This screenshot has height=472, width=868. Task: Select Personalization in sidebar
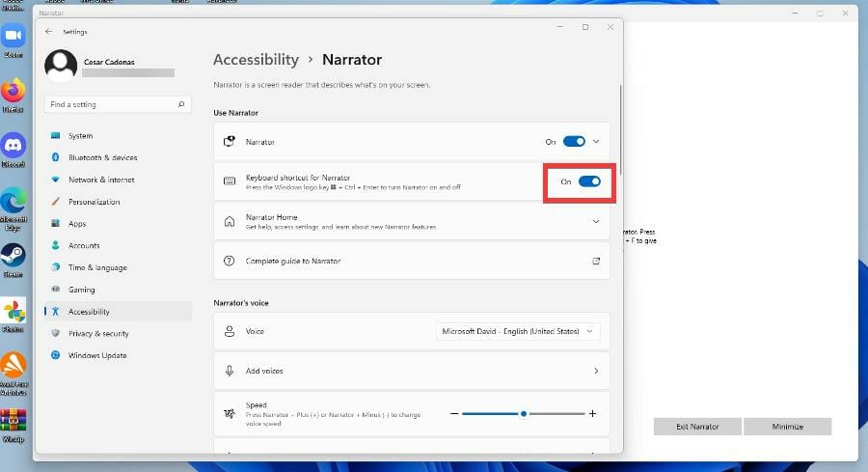click(x=118, y=202)
